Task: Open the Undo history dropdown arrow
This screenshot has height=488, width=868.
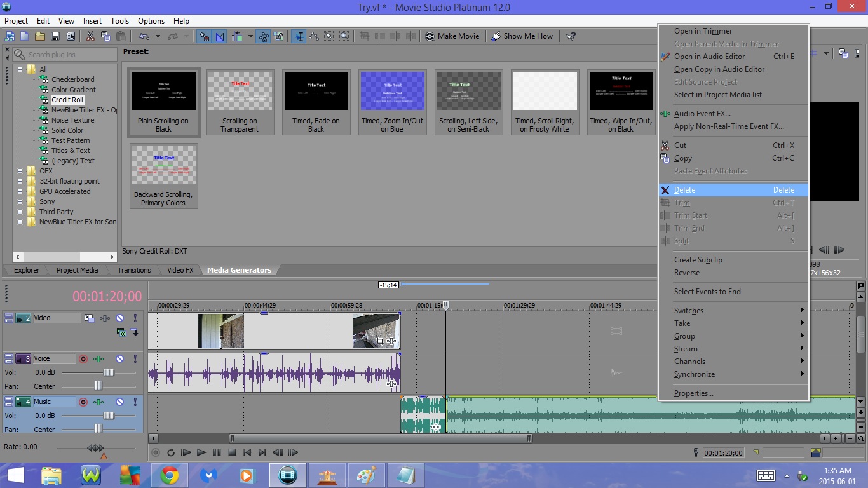Action: tap(158, 36)
